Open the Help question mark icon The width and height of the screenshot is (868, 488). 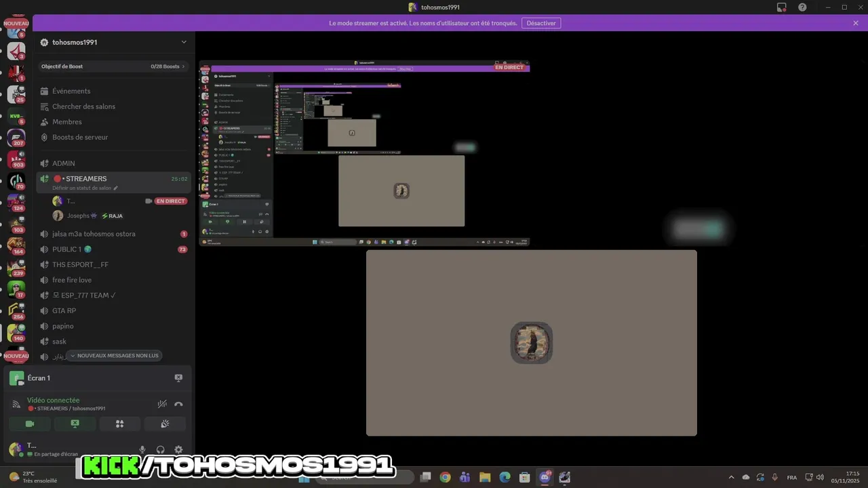click(x=802, y=7)
